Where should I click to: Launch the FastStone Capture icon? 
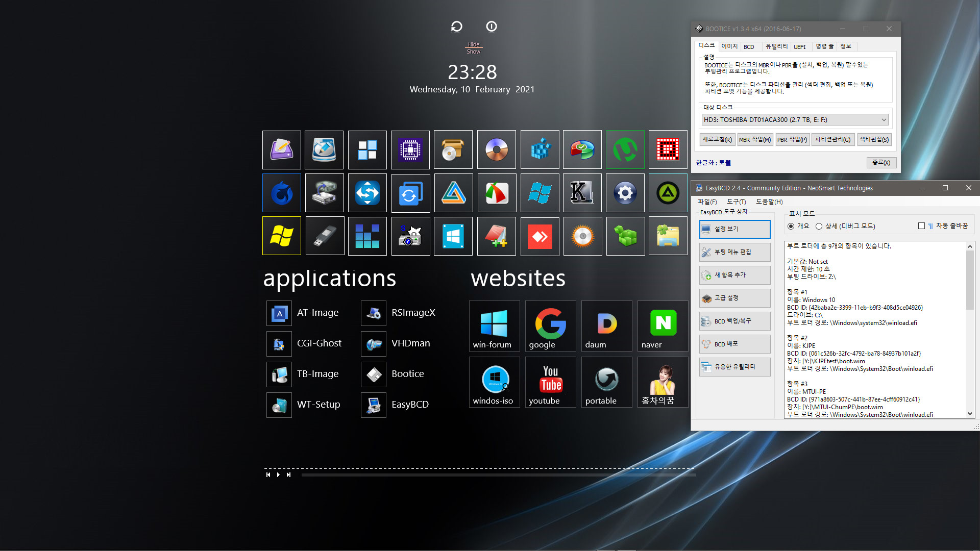tap(497, 193)
